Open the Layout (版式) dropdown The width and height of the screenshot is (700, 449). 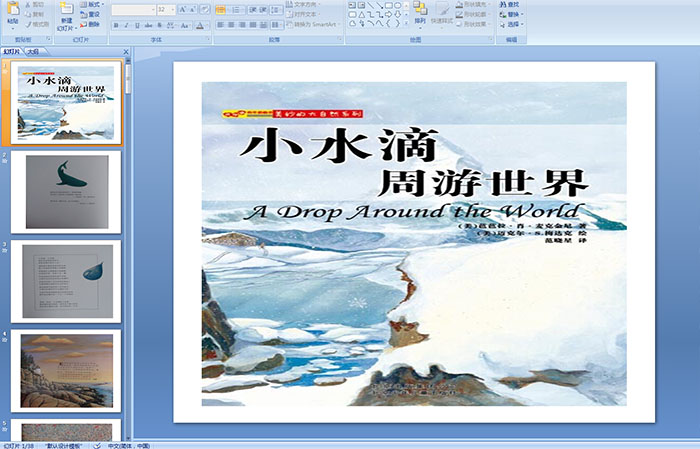92,4
